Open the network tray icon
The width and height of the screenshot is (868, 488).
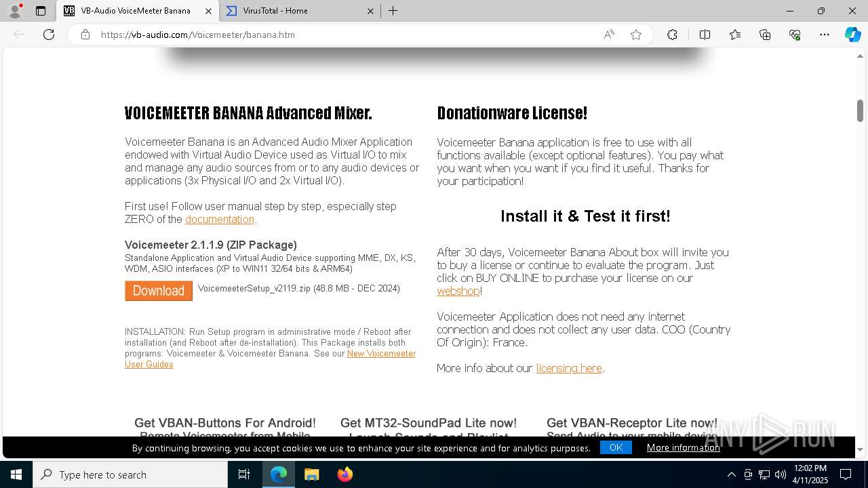point(764,474)
